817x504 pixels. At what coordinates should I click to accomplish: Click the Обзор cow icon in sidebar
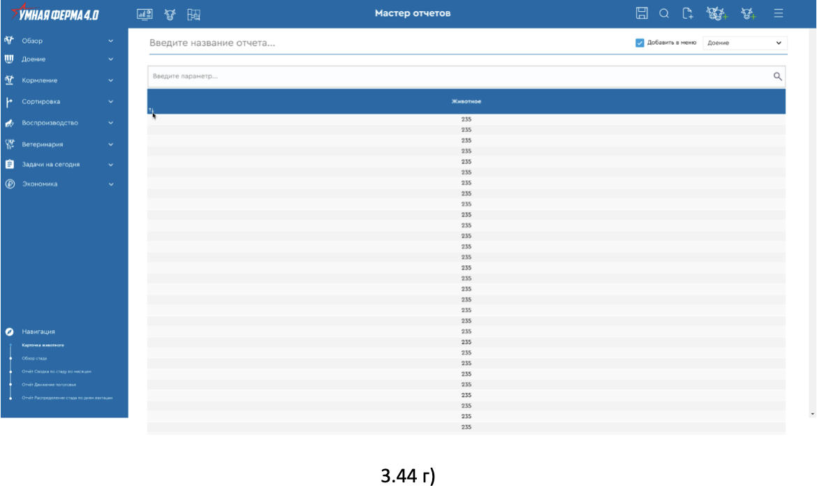point(9,40)
